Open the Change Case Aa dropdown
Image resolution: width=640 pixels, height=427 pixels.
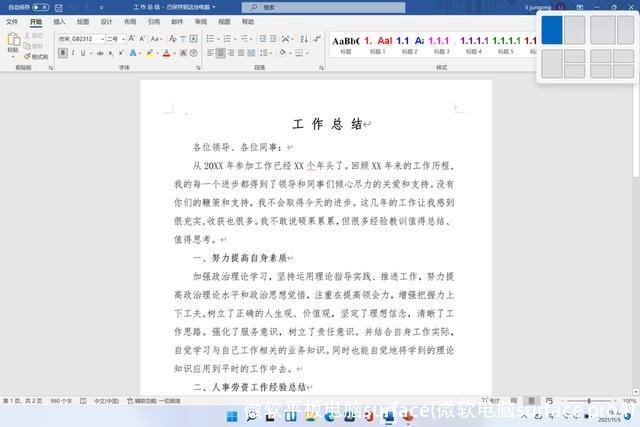(157, 39)
